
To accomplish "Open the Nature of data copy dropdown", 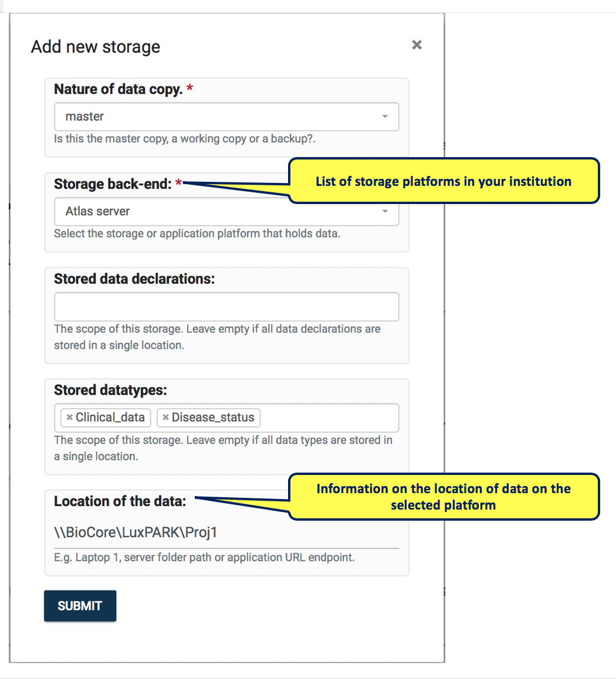I will tap(226, 117).
